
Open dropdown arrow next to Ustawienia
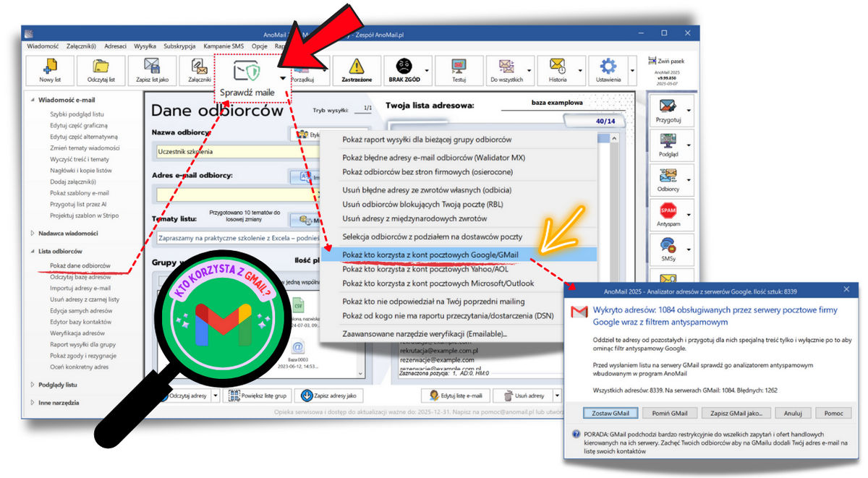pyautogui.click(x=632, y=71)
